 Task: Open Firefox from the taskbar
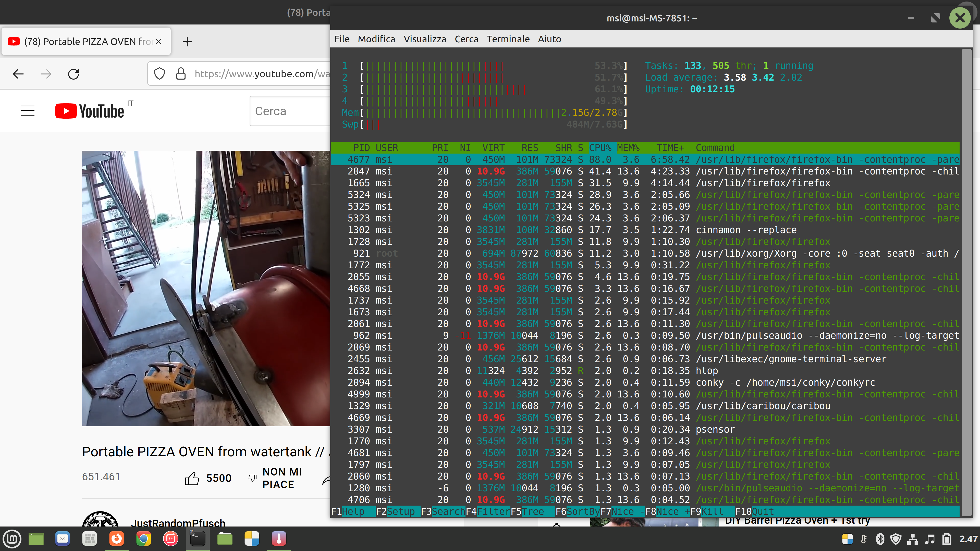click(117, 539)
